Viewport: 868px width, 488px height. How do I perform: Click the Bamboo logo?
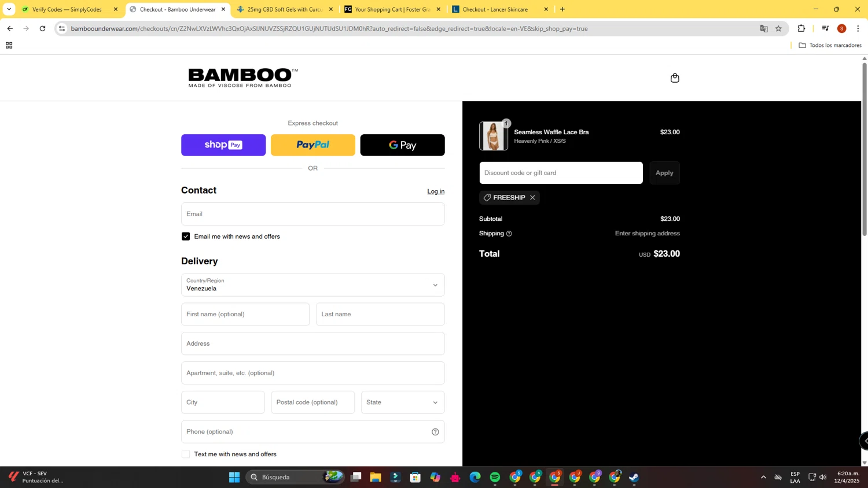[243, 77]
